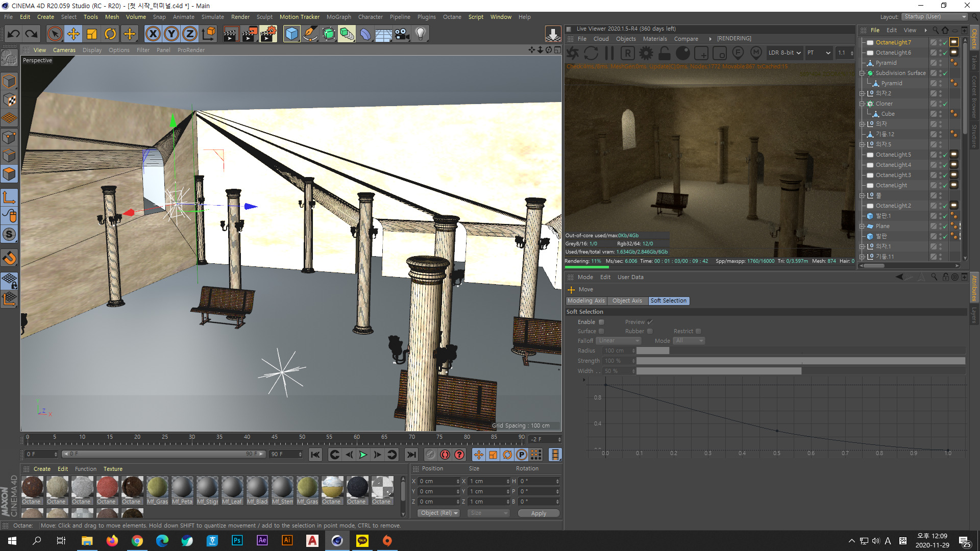Toggle the Surface checkbox
Viewport: 980px width, 551px height.
tap(601, 331)
